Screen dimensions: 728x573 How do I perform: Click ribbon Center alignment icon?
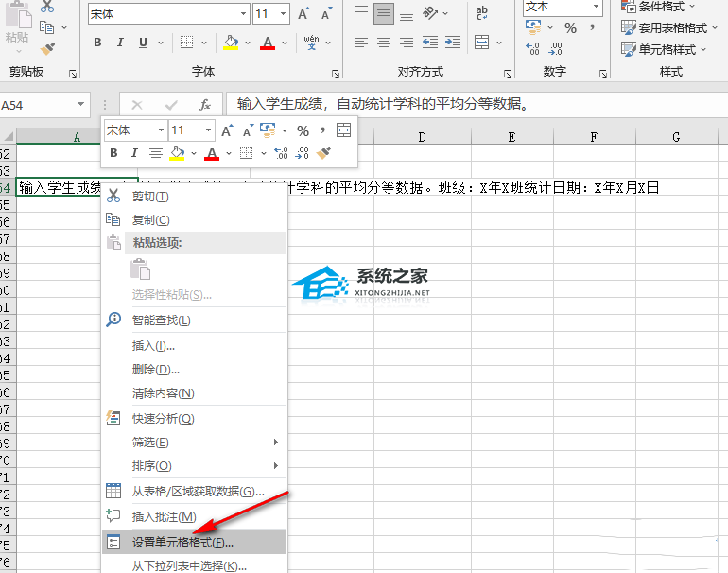point(384,43)
